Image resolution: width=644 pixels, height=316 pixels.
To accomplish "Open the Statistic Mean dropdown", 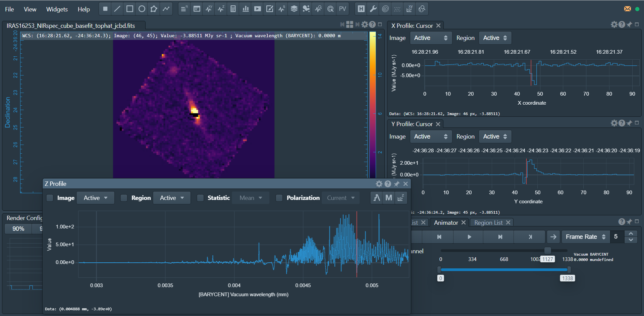I will point(251,198).
